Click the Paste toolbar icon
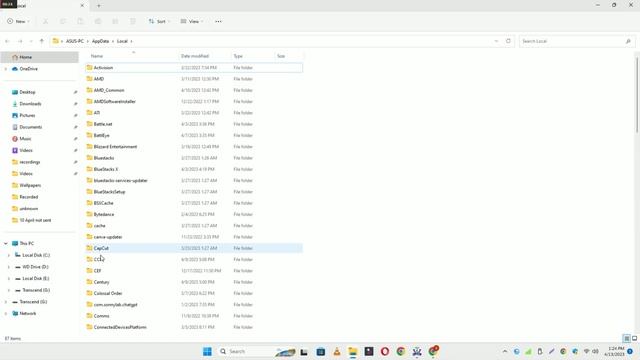 [x=80, y=21]
